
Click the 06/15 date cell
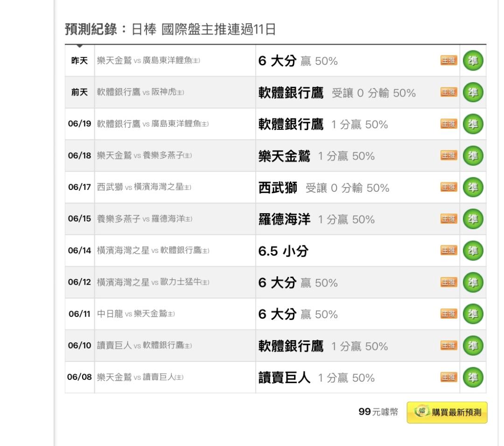(x=79, y=219)
